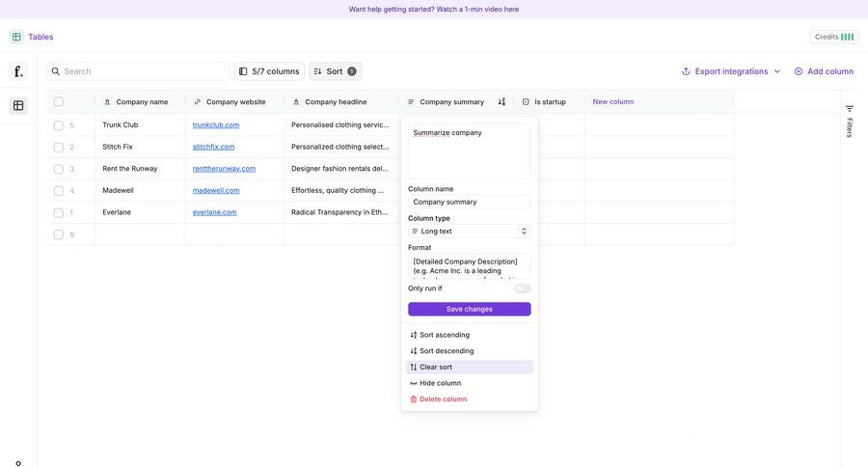Toggle the Only run if switch
868x467 pixels.
pyautogui.click(x=523, y=288)
